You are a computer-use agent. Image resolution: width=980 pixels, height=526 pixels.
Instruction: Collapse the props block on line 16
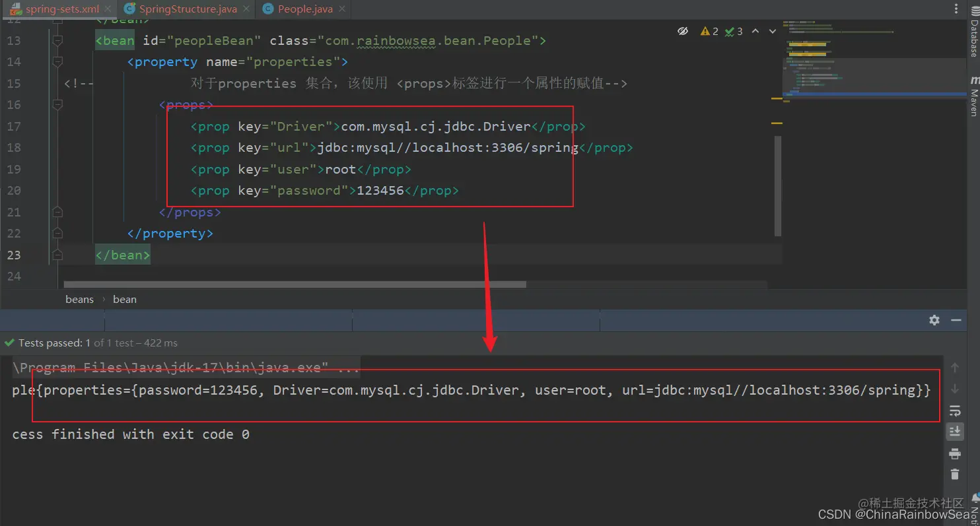57,105
